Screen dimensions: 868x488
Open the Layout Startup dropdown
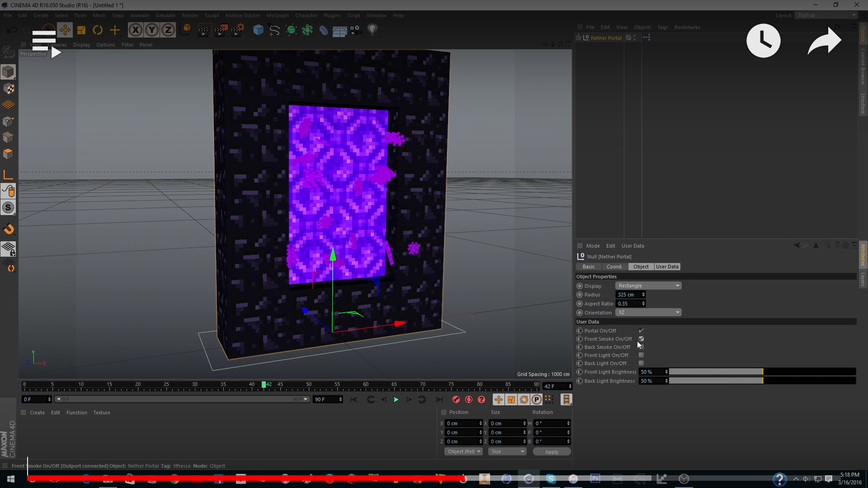coord(826,15)
